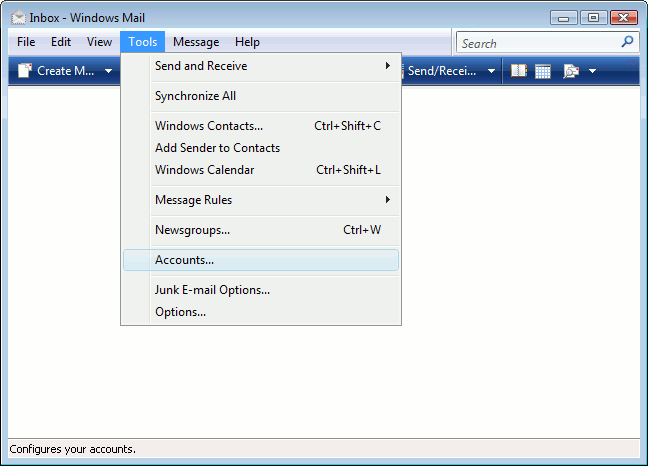This screenshot has height=466, width=648.
Task: Open the Contacts address book icon
Action: point(519,71)
